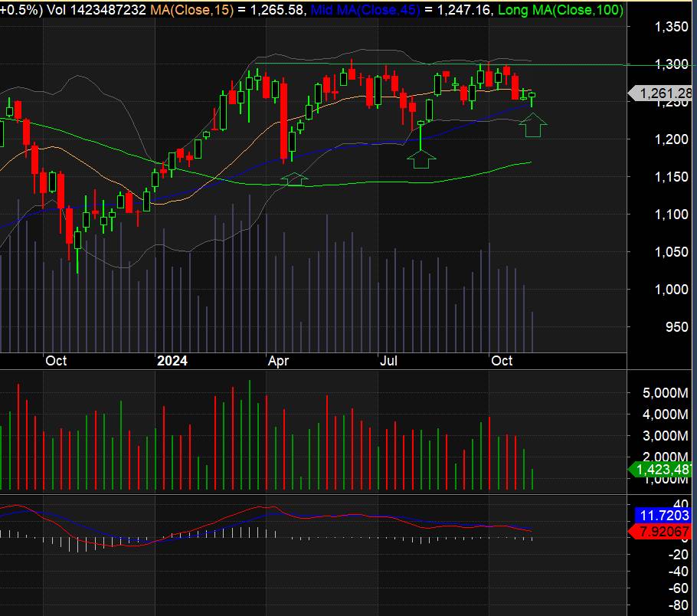Click the -80 indicator axis label
The height and width of the screenshot is (616, 697).
click(x=678, y=605)
